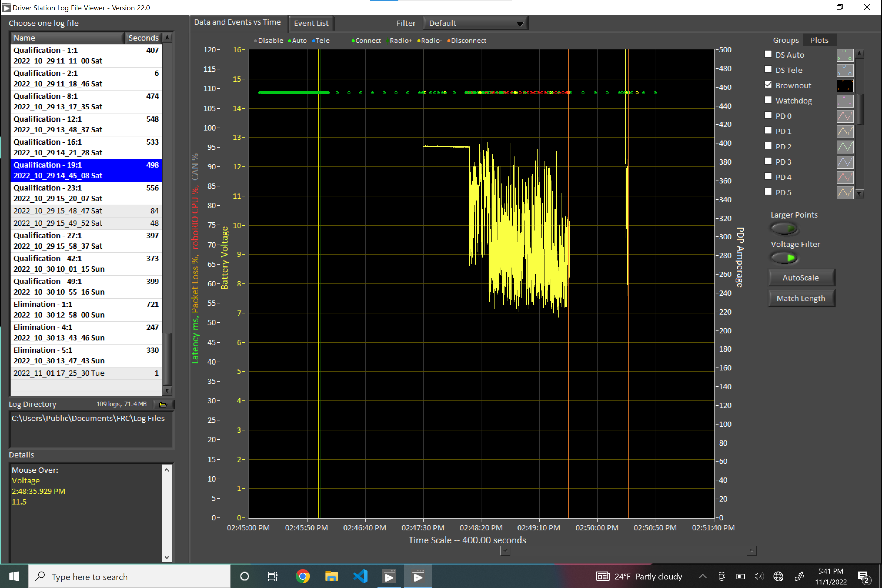Click time scale left scroll arrow
Image resolution: width=882 pixels, height=588 pixels.
coord(505,551)
